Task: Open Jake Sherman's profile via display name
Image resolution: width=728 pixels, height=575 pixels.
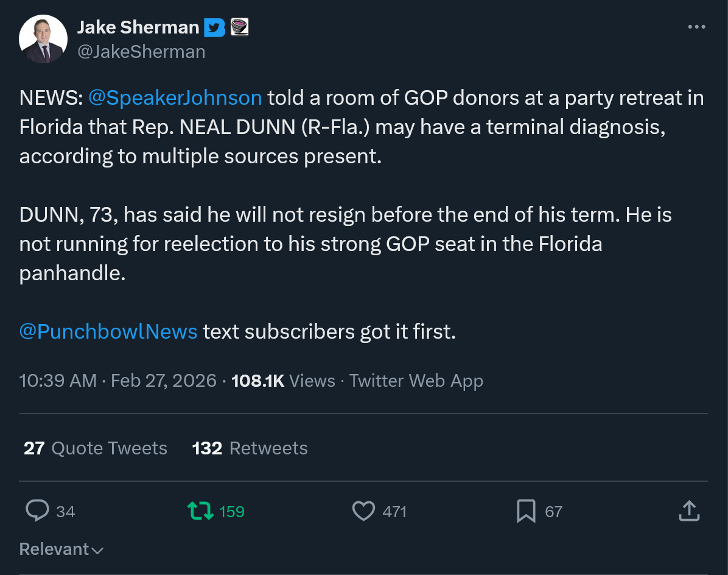Action: [x=138, y=27]
